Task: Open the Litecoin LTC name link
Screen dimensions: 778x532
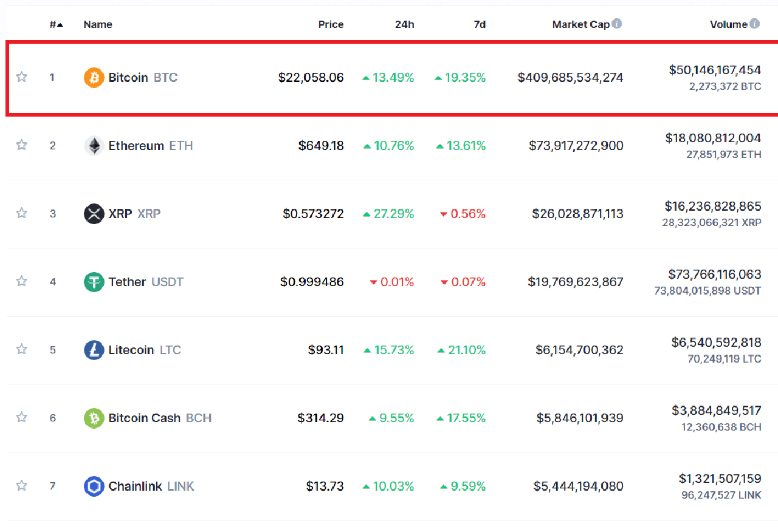Action: [145, 350]
